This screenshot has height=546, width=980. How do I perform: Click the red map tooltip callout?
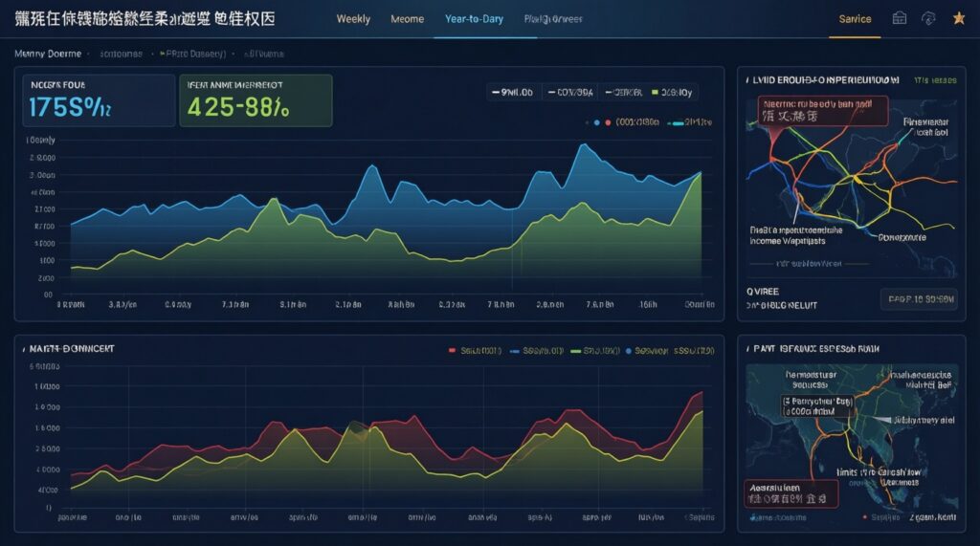tap(822, 109)
